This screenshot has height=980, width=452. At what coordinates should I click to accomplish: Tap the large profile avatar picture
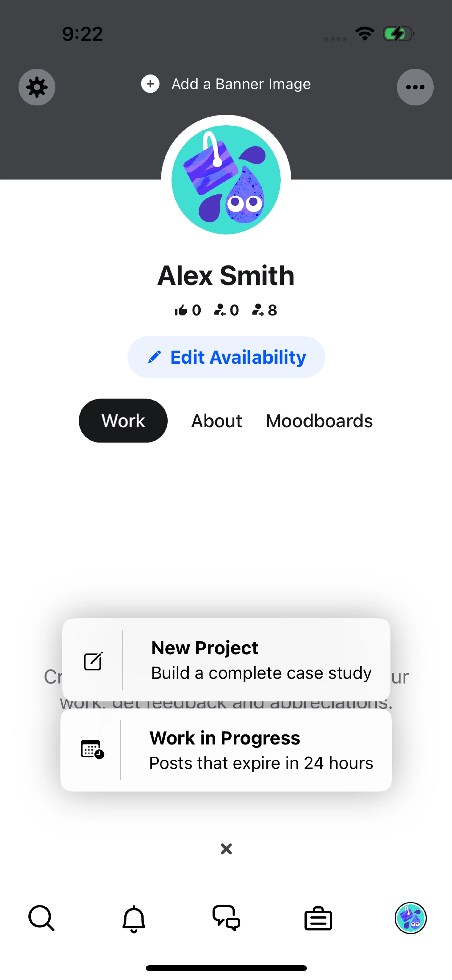[x=226, y=180]
